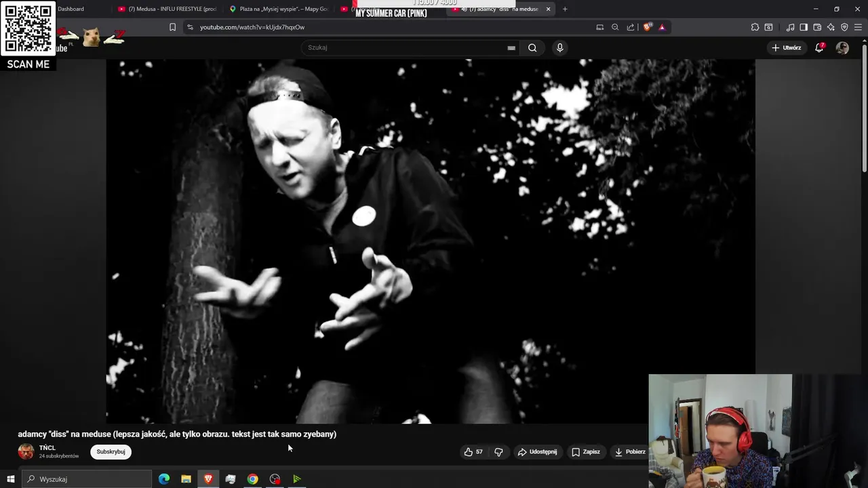Screen dimensions: 868x488
Task: Open YouTube notifications bell
Action: click(819, 47)
